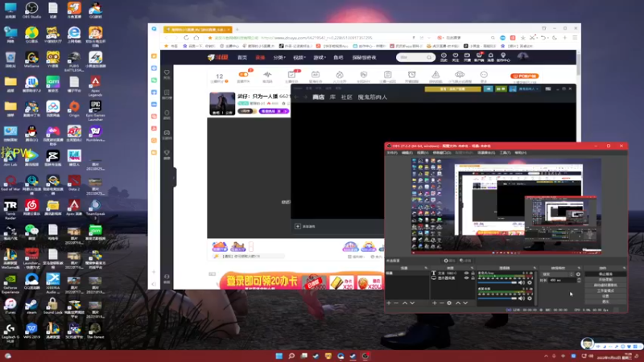Switch to Steam's 社区 community tab
644x362 pixels.
pos(347,97)
